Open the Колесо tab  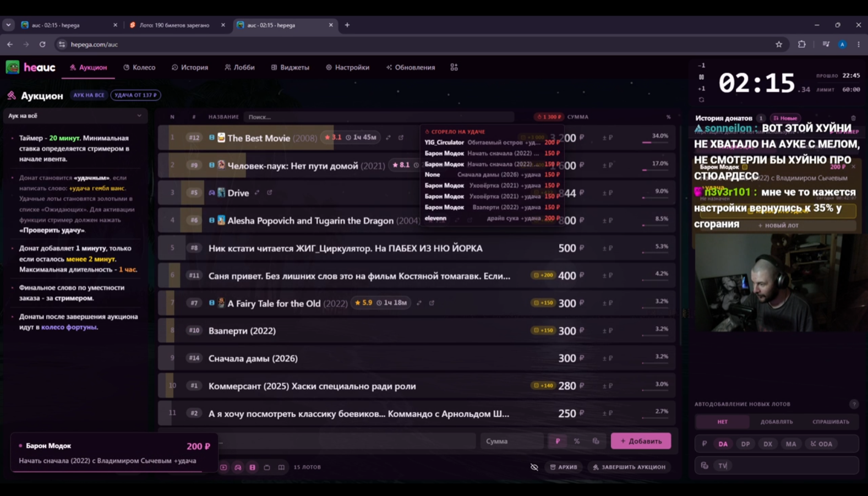tap(139, 67)
